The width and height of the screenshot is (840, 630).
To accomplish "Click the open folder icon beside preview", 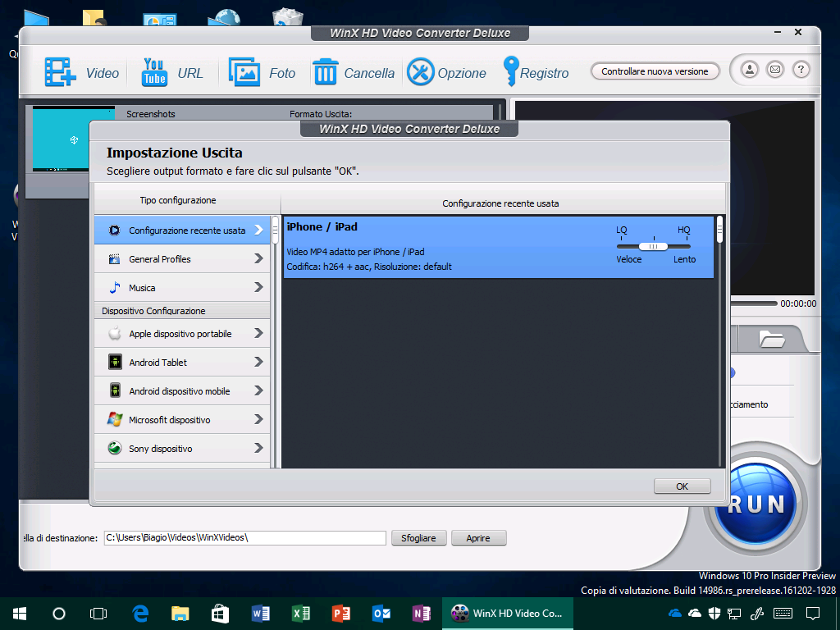I will pyautogui.click(x=772, y=339).
